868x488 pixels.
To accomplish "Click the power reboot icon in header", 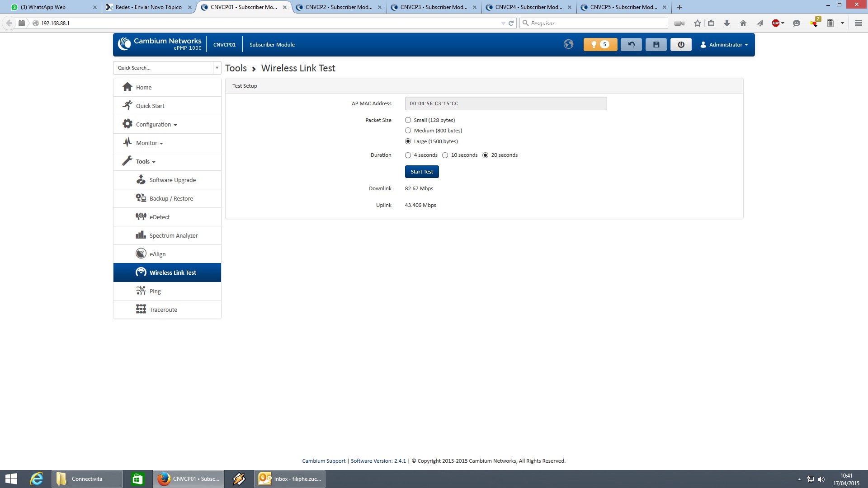I will tap(681, 44).
